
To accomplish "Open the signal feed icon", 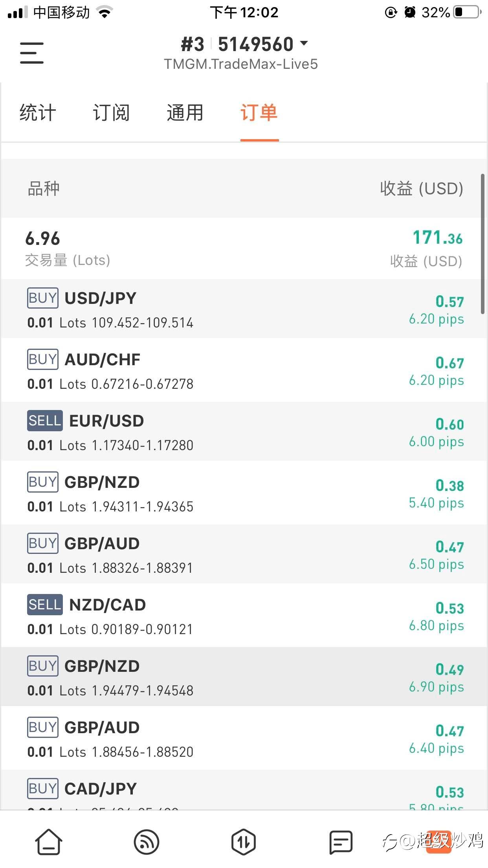I will tap(146, 842).
